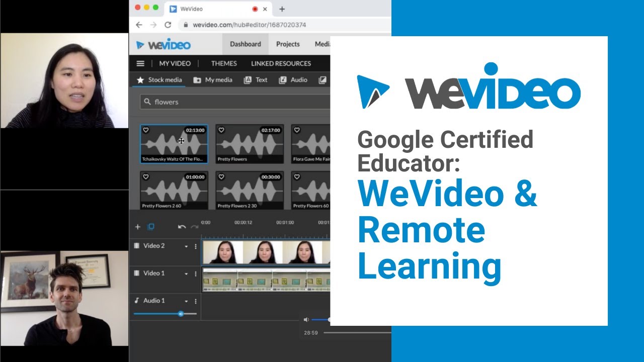Reload the WeVideo page

pyautogui.click(x=168, y=25)
